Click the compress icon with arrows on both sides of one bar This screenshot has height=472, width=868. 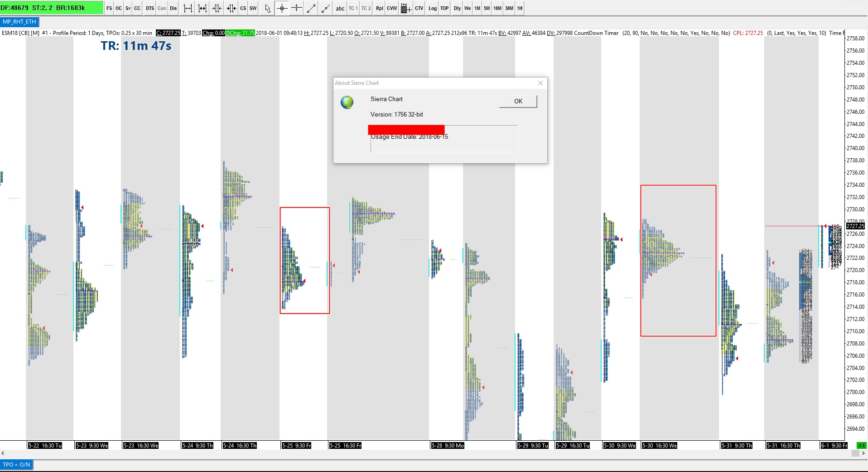tap(217, 8)
